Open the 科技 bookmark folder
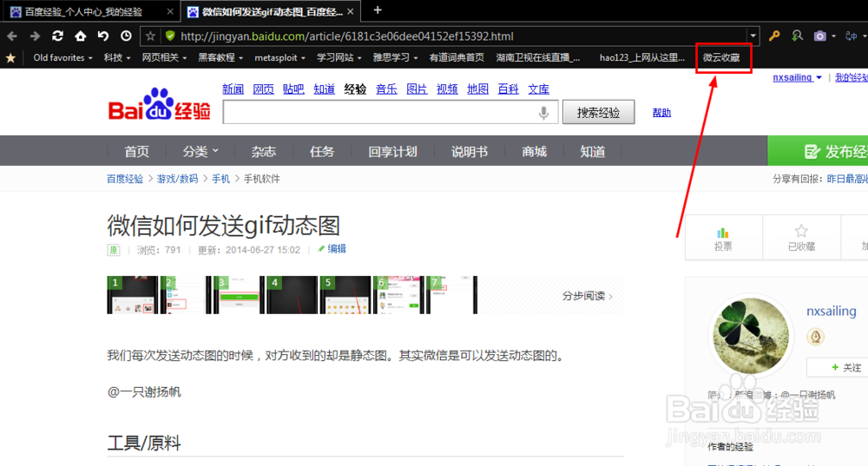The image size is (868, 466). pyautogui.click(x=117, y=57)
